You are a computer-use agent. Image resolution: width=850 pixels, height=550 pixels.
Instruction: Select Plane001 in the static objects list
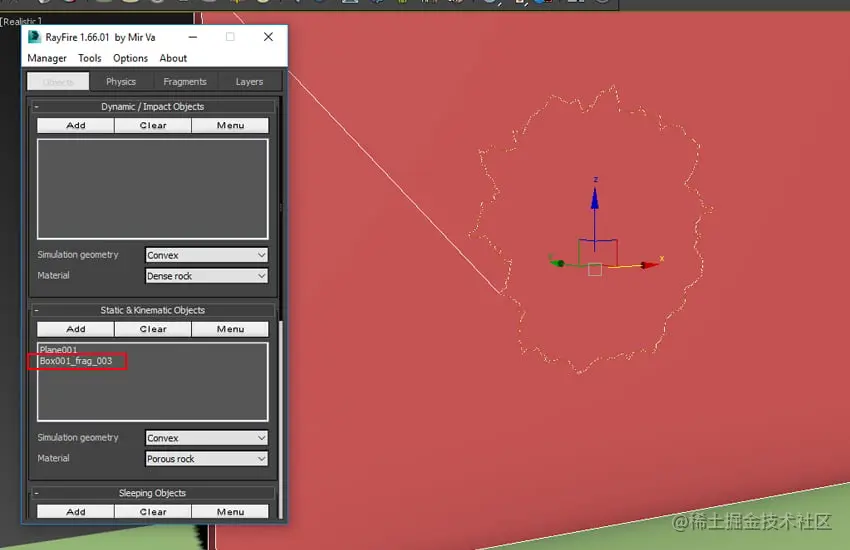pyautogui.click(x=59, y=350)
